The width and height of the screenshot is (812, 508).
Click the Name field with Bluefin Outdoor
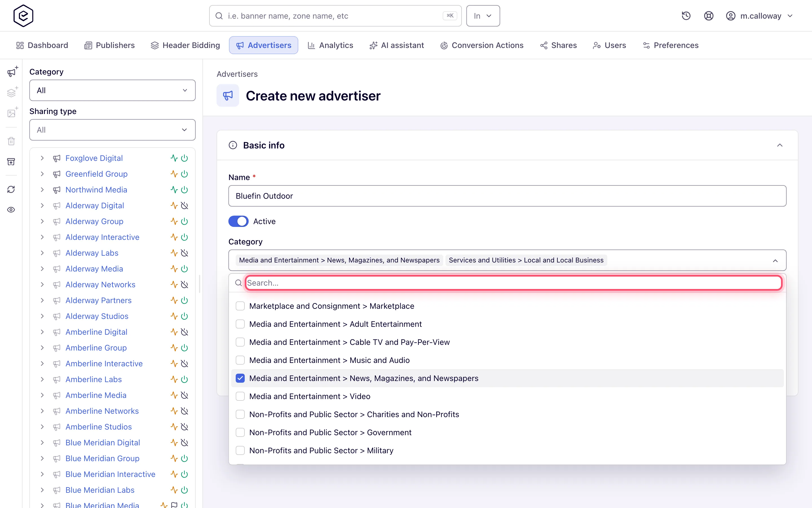click(x=507, y=196)
